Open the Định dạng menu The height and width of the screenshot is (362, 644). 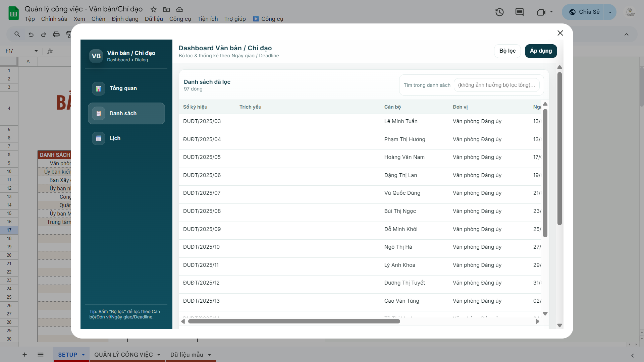click(x=125, y=19)
